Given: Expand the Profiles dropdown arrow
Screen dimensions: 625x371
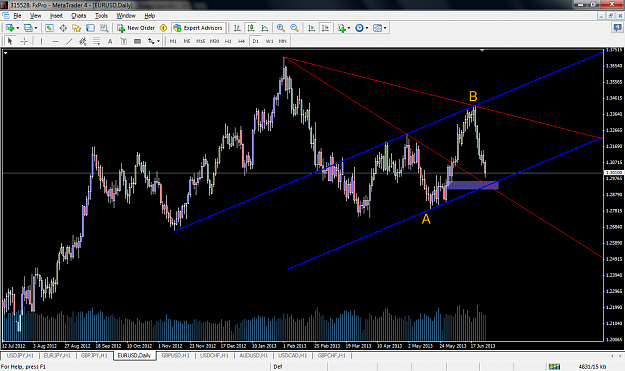Looking at the screenshot, I should tap(36, 28).
